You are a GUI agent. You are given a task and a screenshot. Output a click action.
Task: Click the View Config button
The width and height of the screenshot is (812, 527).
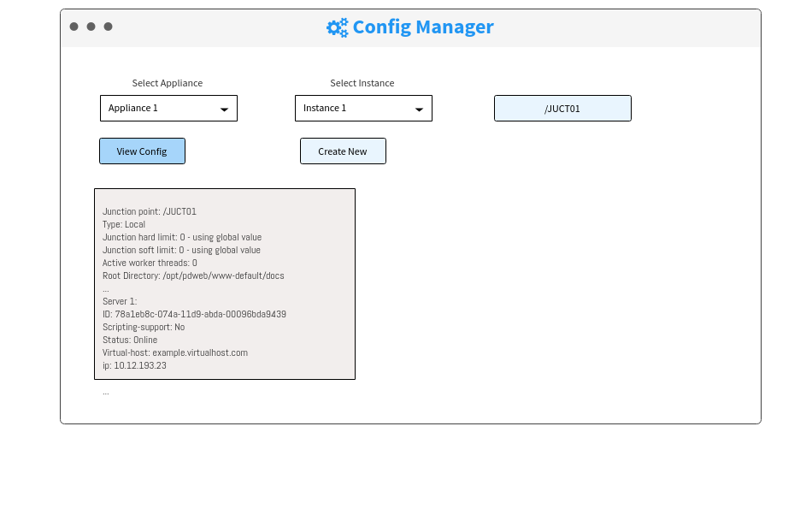[143, 151]
